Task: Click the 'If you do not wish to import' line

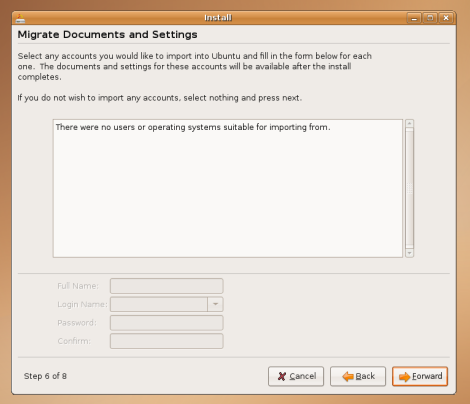Action: click(160, 98)
